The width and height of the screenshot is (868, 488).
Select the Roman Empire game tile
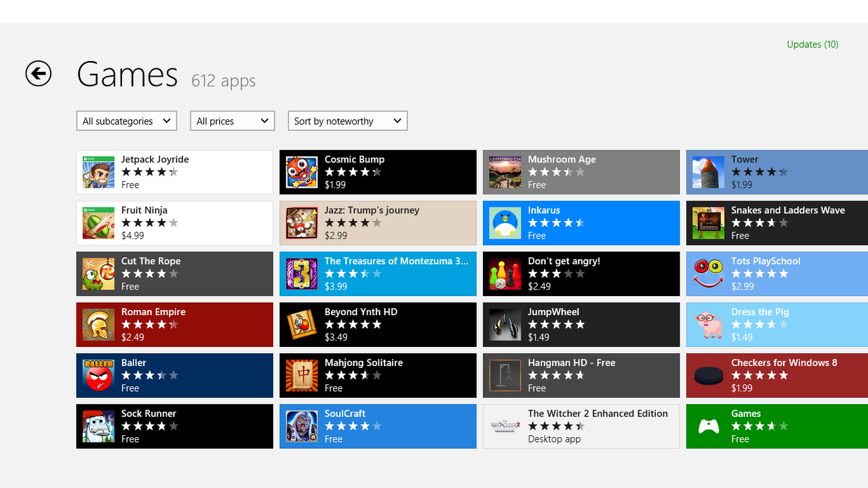click(174, 325)
